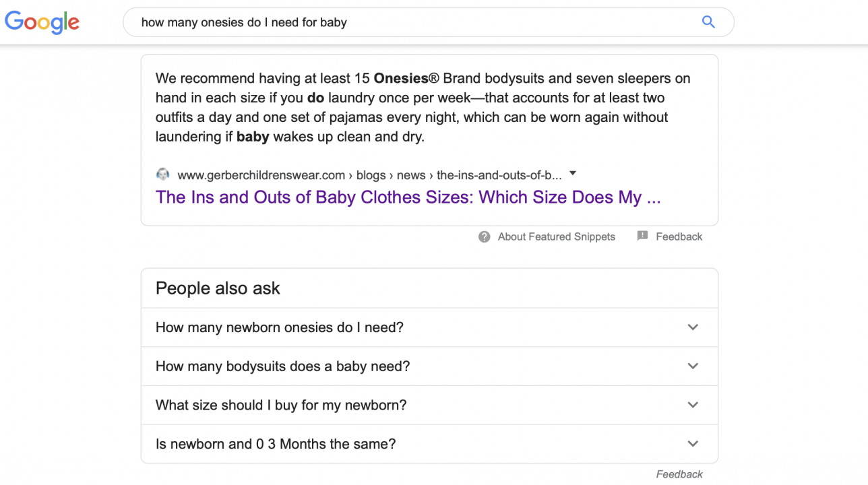Expand "How many bodysuits does a baby need?"
This screenshot has height=485, width=868.
(x=429, y=366)
